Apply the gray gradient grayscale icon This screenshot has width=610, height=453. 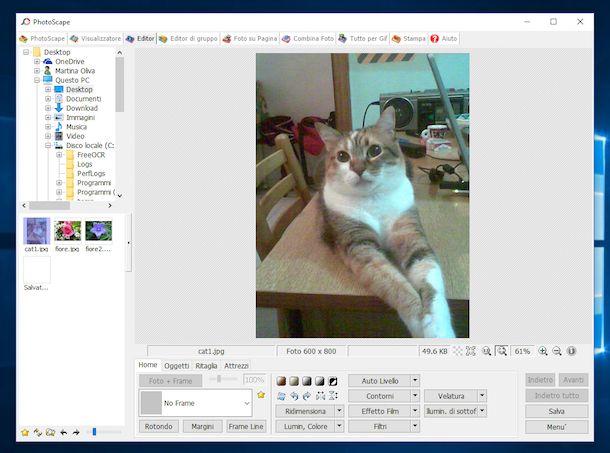coord(307,381)
